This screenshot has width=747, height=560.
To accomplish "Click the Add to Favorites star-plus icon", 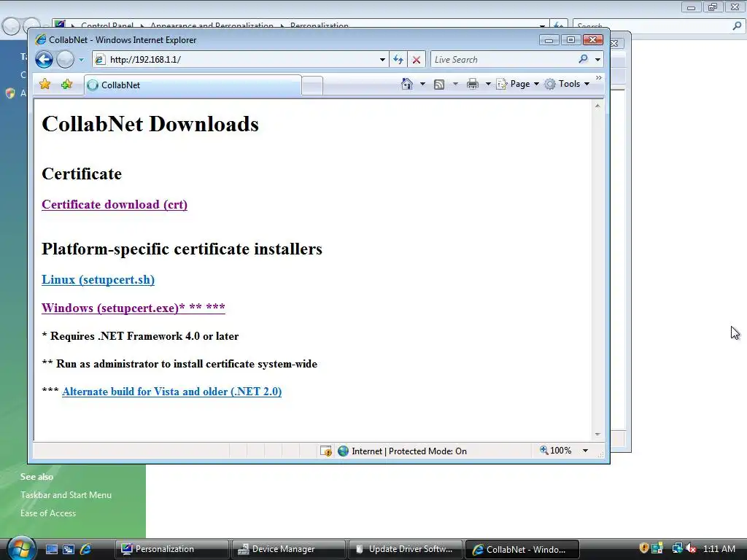I will point(66,85).
